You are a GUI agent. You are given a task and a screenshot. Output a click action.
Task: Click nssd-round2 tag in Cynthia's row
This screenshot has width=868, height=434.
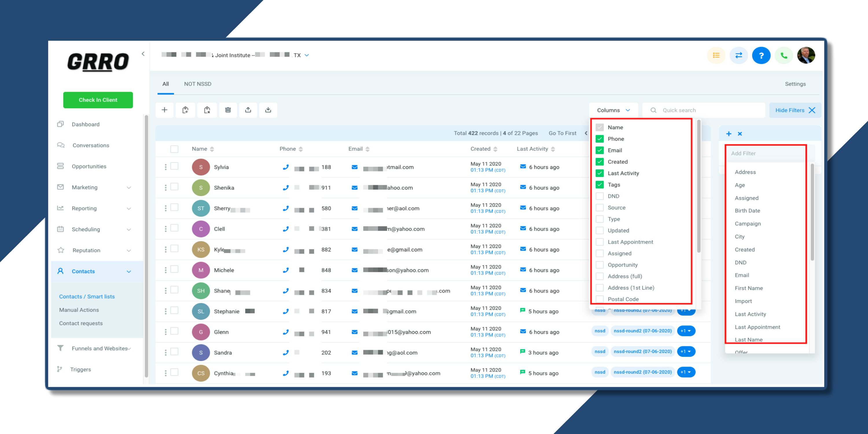643,372
